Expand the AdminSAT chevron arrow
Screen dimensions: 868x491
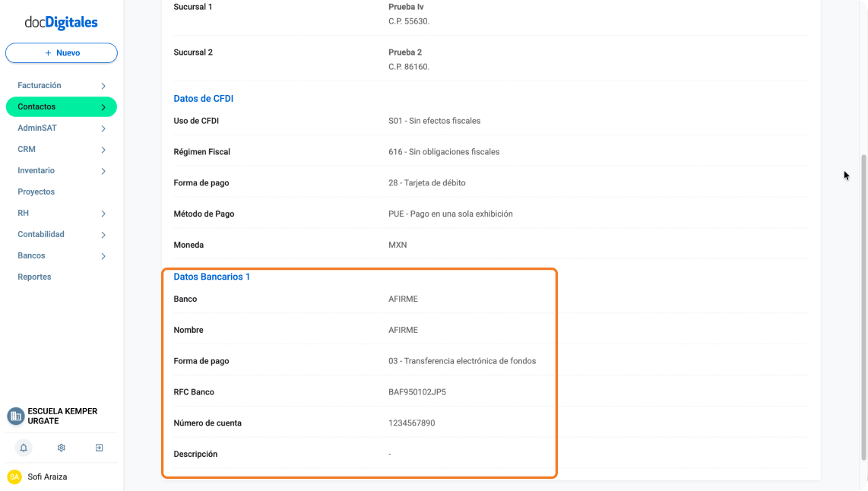103,128
